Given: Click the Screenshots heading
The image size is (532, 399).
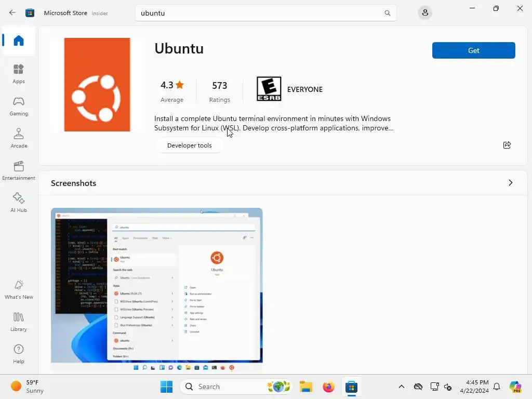Looking at the screenshot, I should [x=74, y=183].
